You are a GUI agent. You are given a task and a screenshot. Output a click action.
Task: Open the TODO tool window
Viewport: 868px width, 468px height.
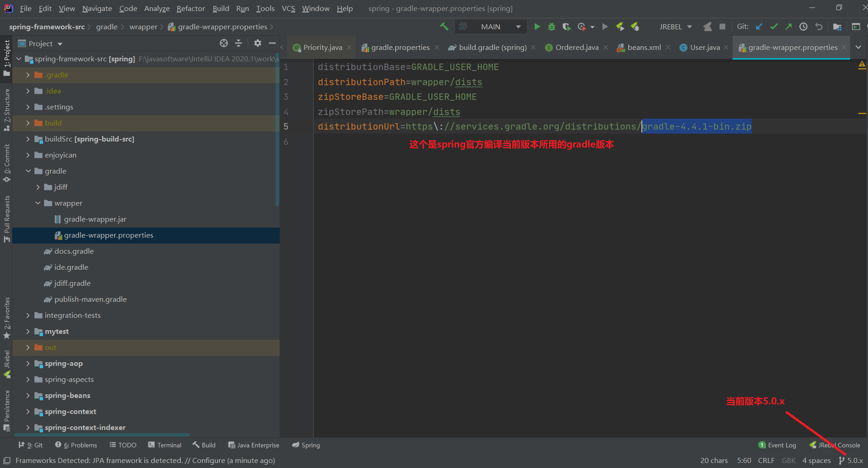(x=123, y=445)
